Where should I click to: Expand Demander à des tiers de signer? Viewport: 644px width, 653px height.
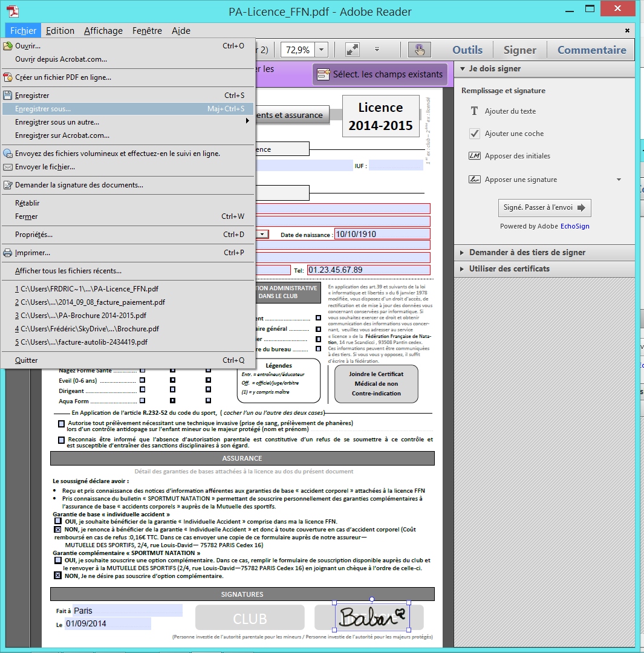[x=462, y=252]
